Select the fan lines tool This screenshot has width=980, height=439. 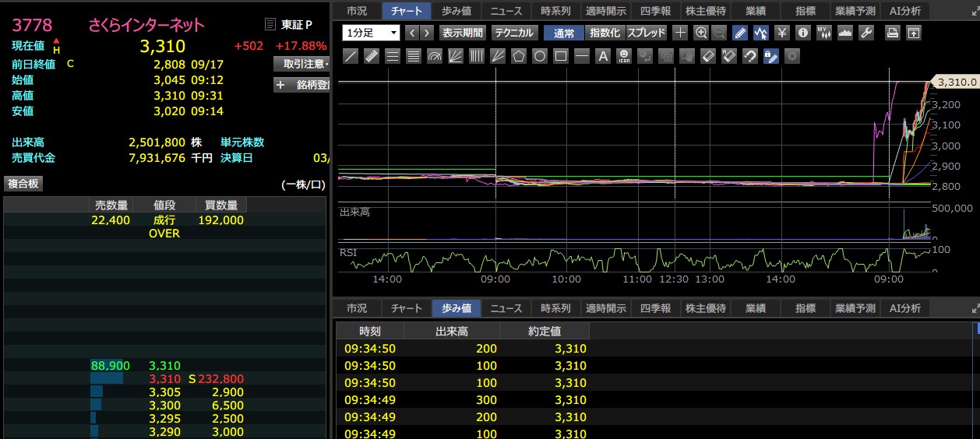point(456,56)
